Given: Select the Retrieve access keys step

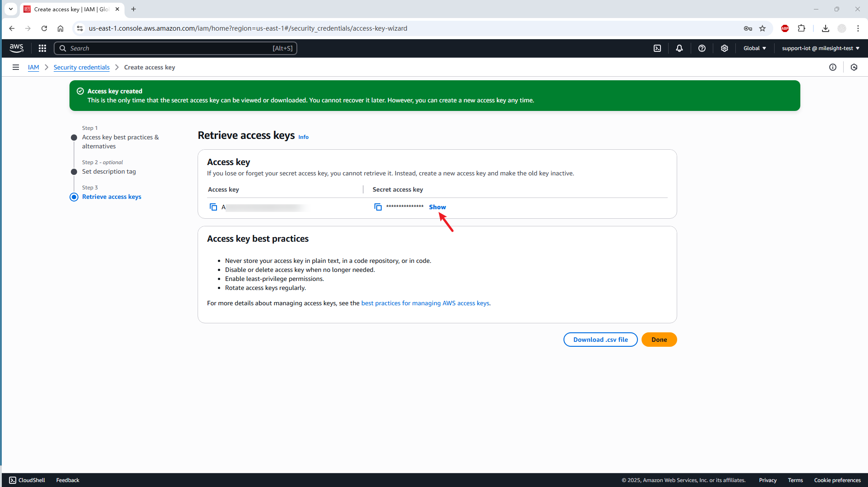Looking at the screenshot, I should [x=111, y=197].
